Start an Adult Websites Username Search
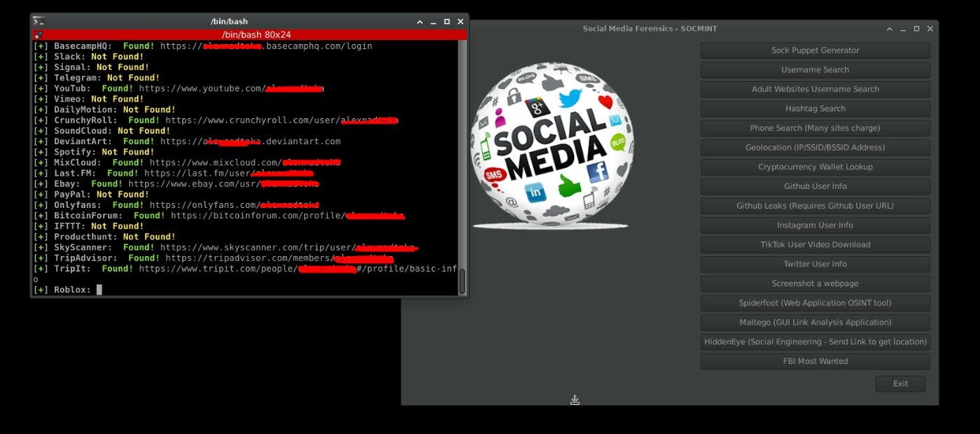Viewport: 980px width, 434px height. click(814, 89)
